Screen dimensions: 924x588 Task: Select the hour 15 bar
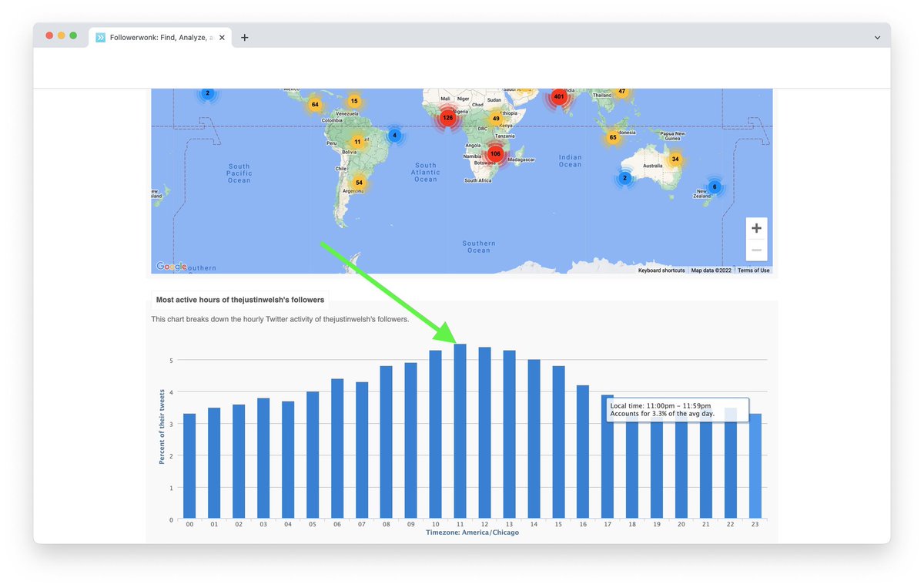click(x=559, y=442)
